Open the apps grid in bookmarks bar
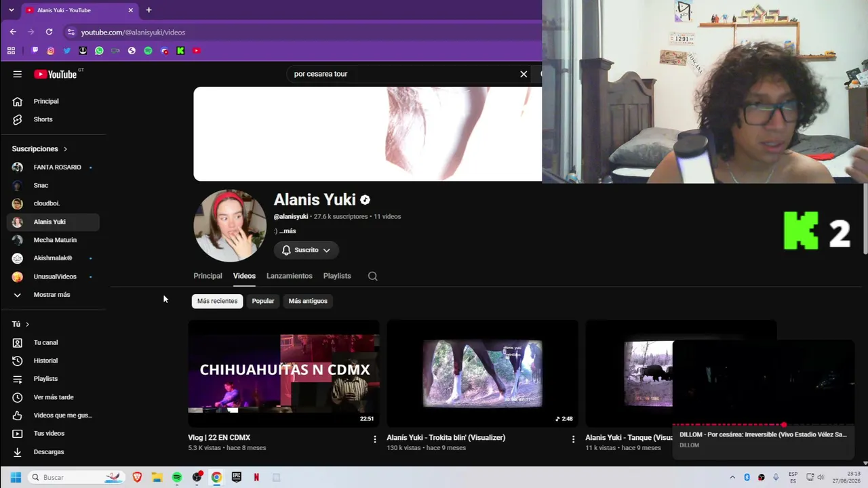Screen dimensions: 868x488 click(12, 51)
